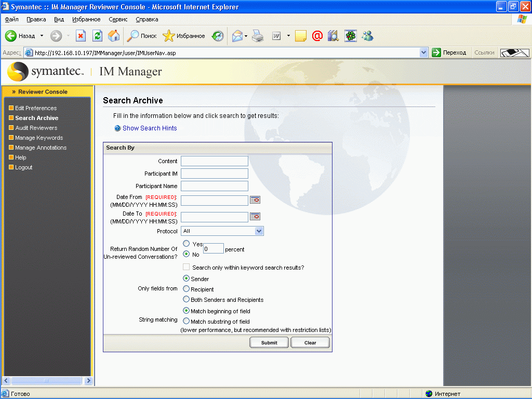The width and height of the screenshot is (532, 399).
Task: Click the Stop loading red X icon
Action: 81,36
